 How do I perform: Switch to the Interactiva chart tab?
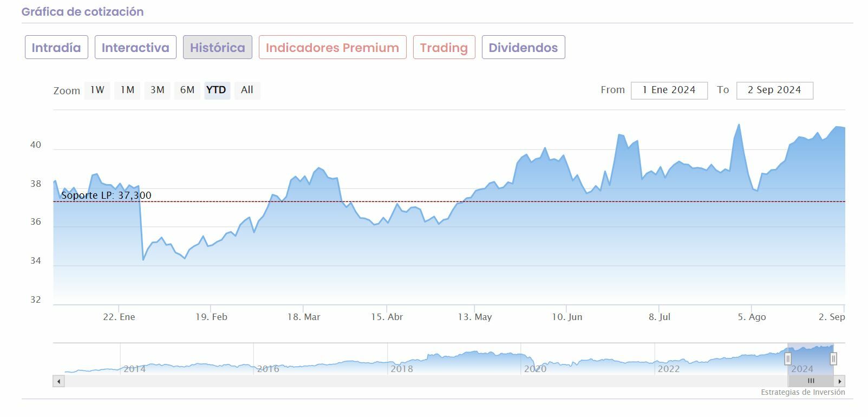tap(135, 48)
